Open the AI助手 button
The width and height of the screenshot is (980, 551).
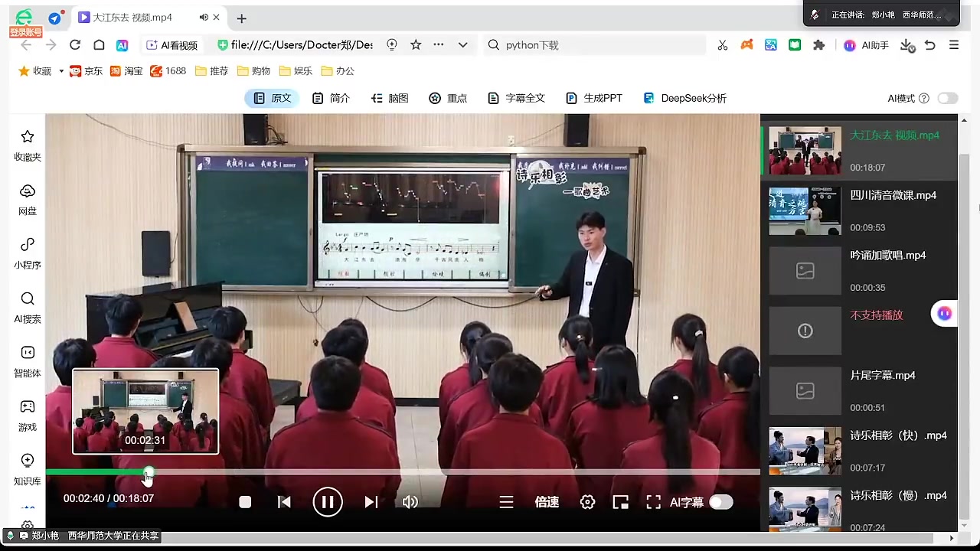pyautogui.click(x=866, y=45)
